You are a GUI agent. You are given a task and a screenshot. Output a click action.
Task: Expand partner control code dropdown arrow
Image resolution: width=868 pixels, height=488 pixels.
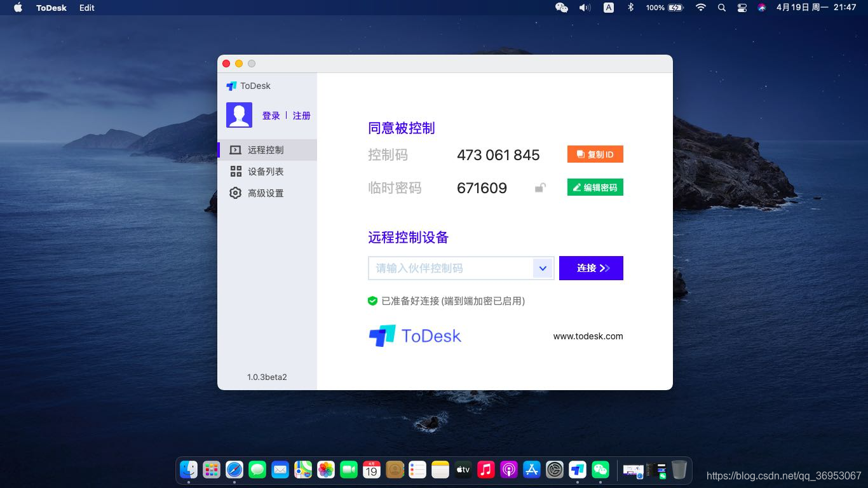click(x=543, y=268)
